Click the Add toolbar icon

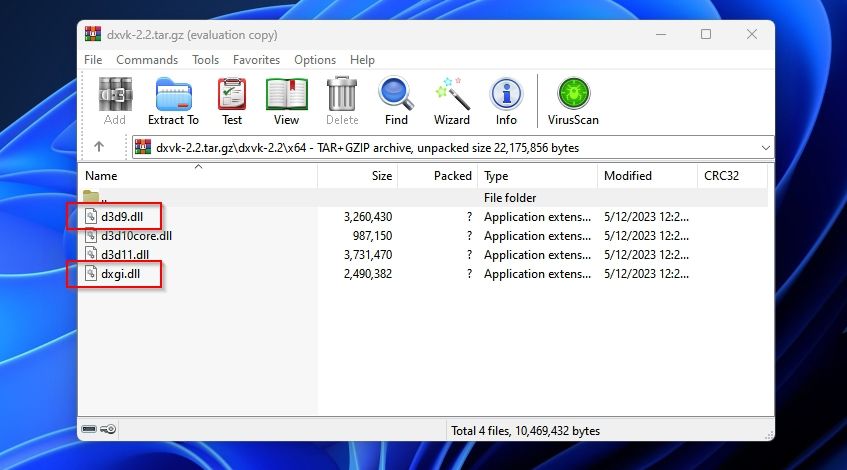tap(115, 95)
